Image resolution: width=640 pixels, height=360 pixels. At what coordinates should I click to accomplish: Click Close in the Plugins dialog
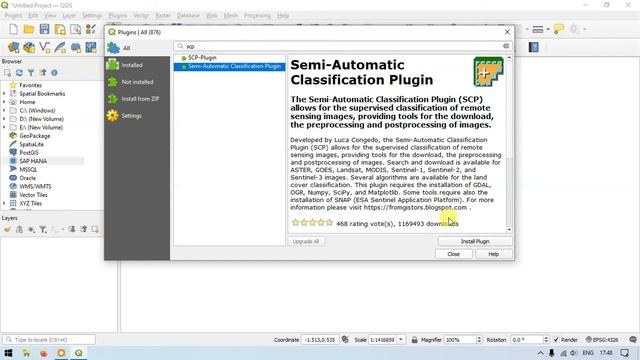tap(453, 254)
